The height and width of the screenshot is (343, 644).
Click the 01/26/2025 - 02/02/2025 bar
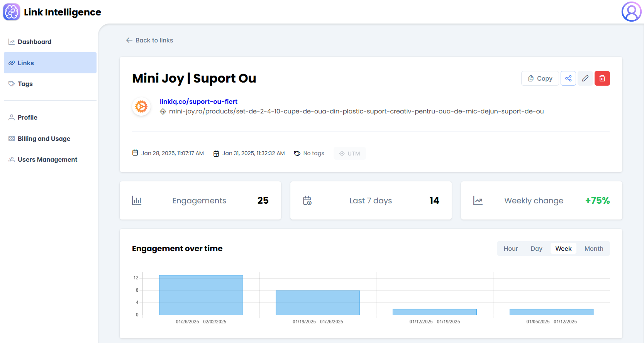click(x=201, y=295)
